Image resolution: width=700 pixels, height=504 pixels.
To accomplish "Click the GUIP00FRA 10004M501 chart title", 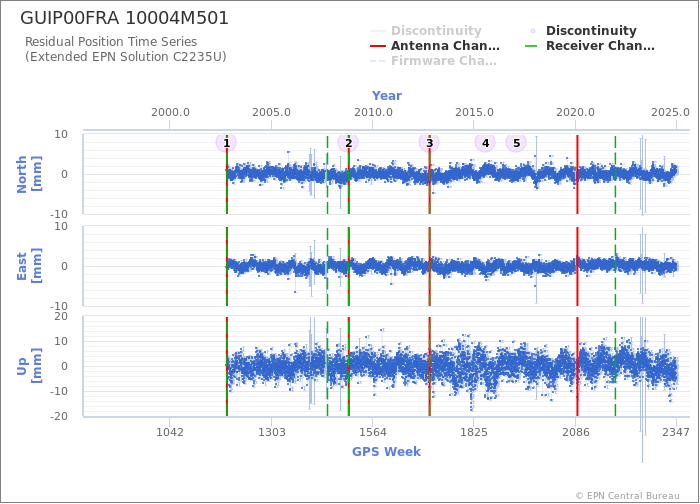I will coord(125,18).
